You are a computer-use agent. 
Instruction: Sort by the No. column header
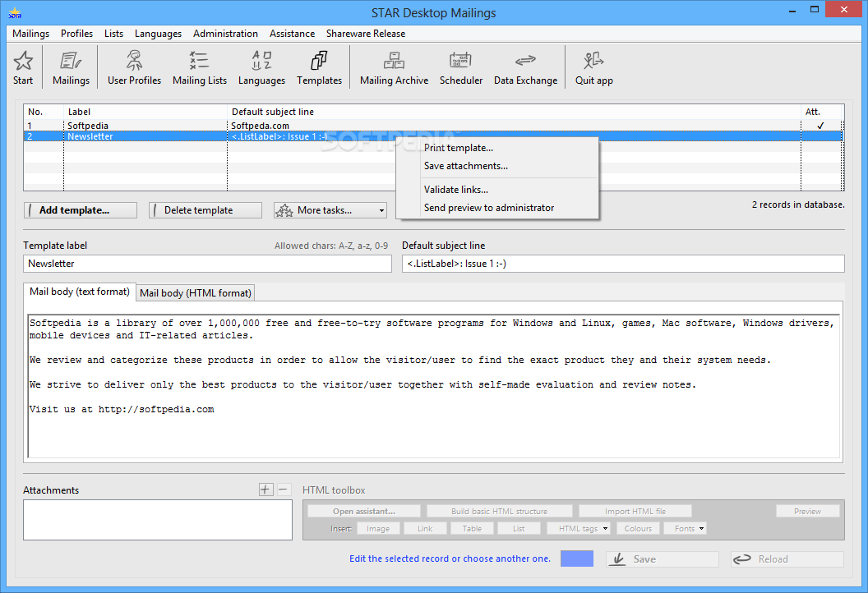point(44,112)
